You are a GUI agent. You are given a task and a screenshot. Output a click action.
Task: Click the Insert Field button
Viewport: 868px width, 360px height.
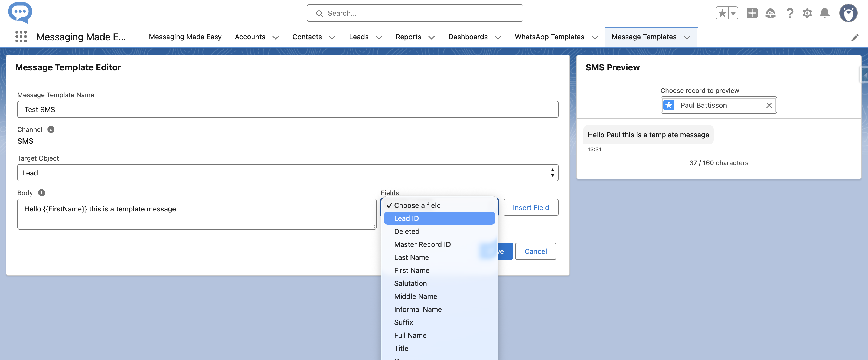click(x=530, y=207)
